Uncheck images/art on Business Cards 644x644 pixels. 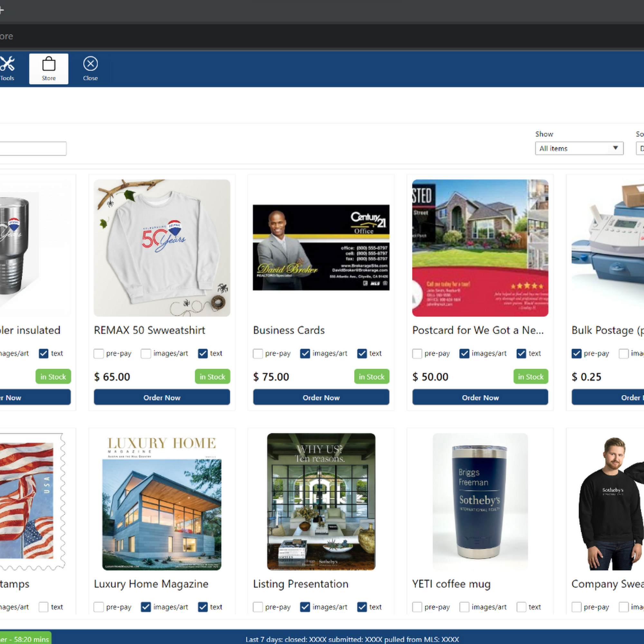(305, 353)
